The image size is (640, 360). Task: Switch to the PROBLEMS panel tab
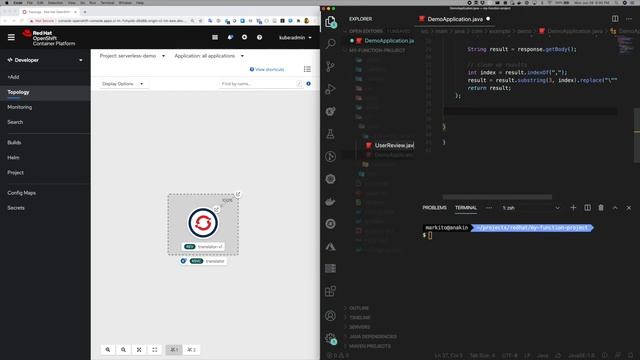point(434,207)
